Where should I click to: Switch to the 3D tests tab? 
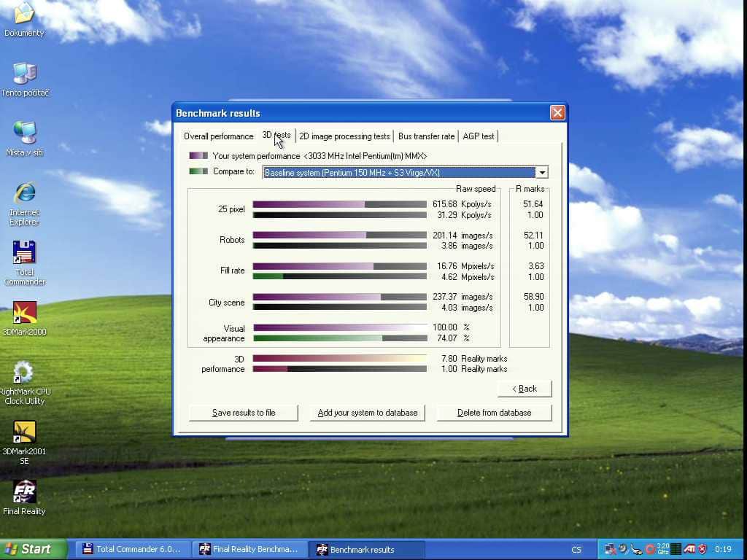[276, 135]
